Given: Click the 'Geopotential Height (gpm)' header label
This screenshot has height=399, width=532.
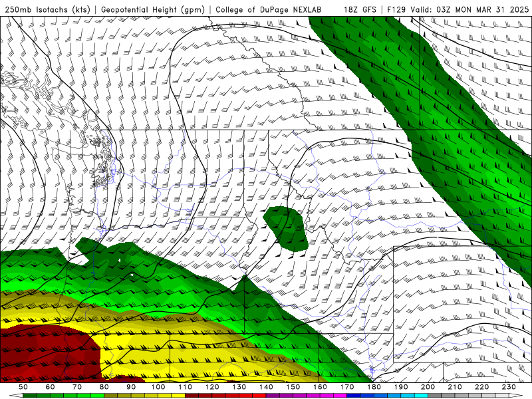Looking at the screenshot, I should pyautogui.click(x=153, y=10).
